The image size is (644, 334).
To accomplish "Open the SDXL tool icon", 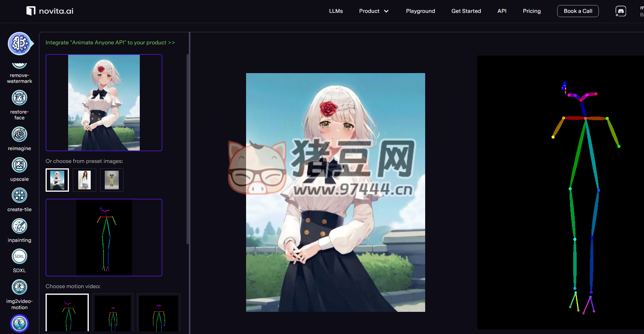I will [x=19, y=256].
